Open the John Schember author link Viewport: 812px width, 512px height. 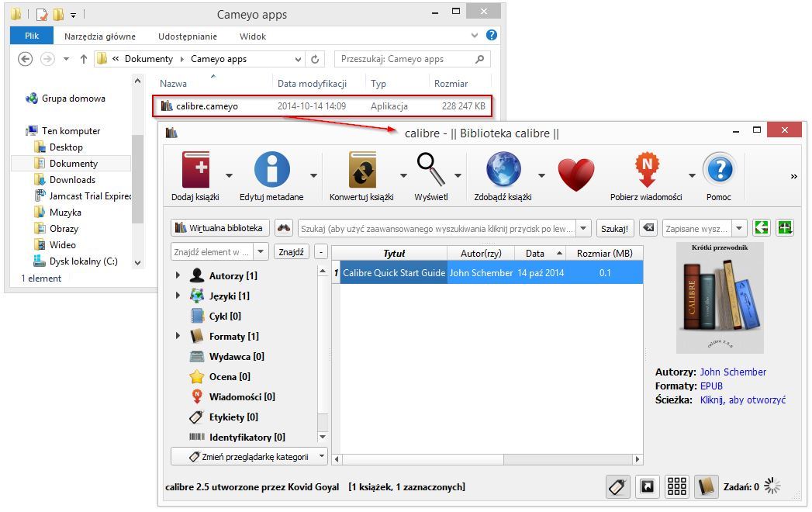coord(733,372)
